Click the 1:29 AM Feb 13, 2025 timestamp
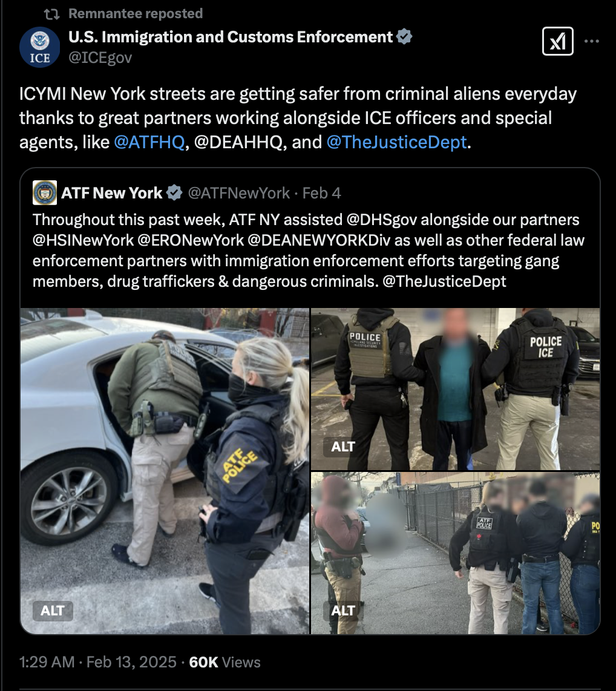Image resolution: width=616 pixels, height=691 pixels. tap(98, 663)
